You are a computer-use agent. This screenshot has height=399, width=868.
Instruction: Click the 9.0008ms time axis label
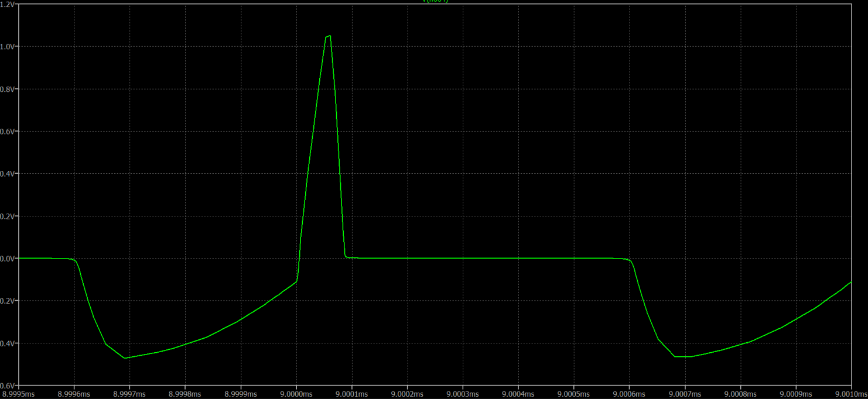(x=740, y=394)
